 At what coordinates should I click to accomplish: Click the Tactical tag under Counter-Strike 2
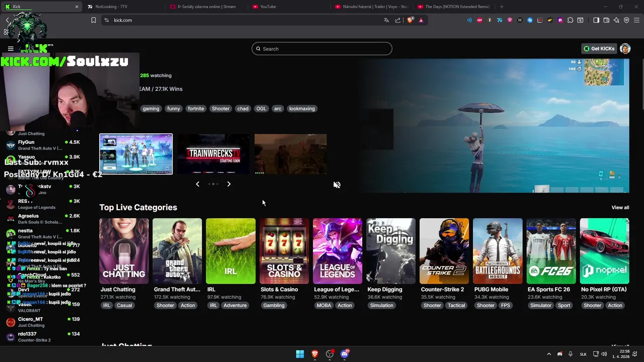456,305
